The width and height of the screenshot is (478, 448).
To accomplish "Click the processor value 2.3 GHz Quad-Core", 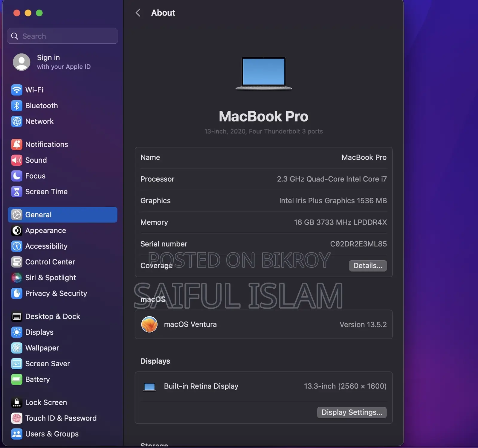I will coord(332,179).
